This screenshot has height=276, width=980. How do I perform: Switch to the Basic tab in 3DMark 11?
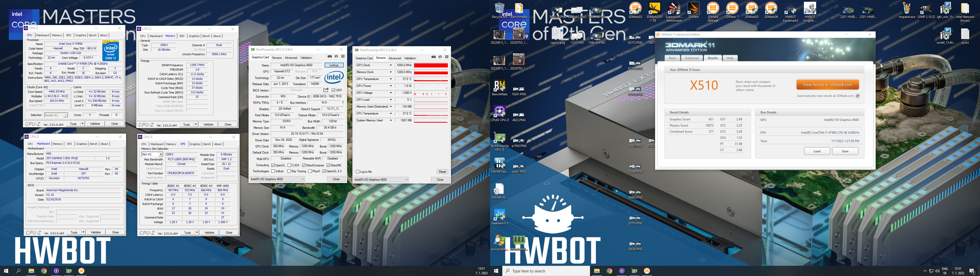point(673,58)
